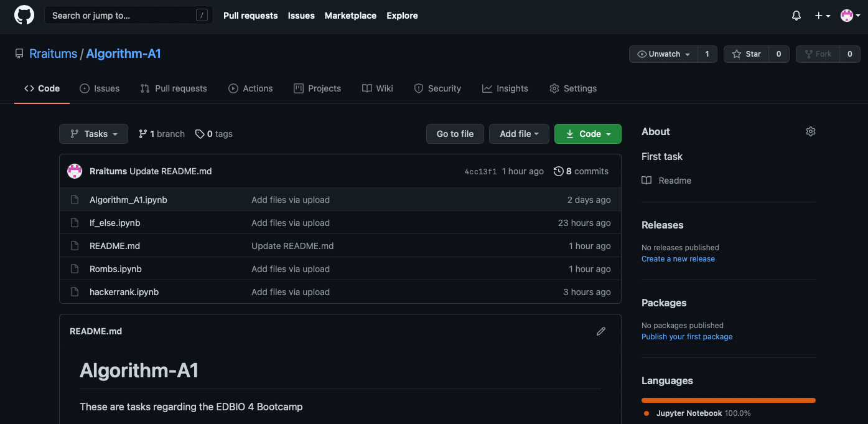Screen dimensions: 868x424
Task: Switch to the Wiki tab
Action: click(378, 88)
